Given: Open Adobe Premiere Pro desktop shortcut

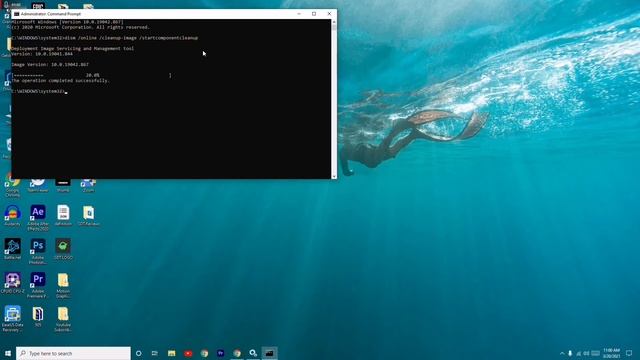Looking at the screenshot, I should point(38,285).
